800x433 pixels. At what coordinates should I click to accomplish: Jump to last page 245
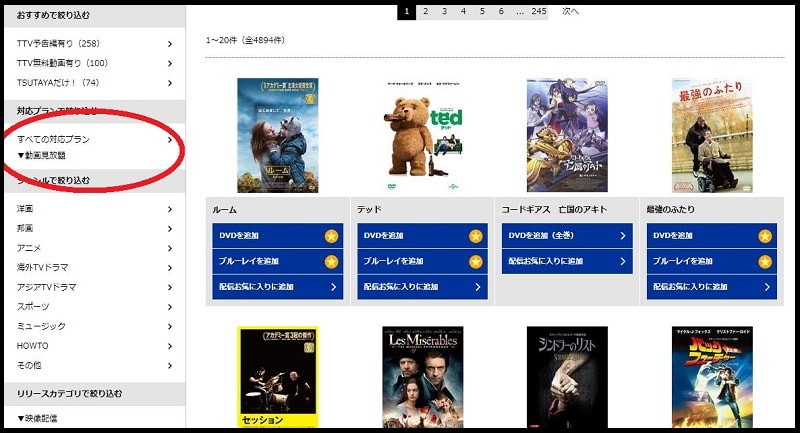point(539,11)
